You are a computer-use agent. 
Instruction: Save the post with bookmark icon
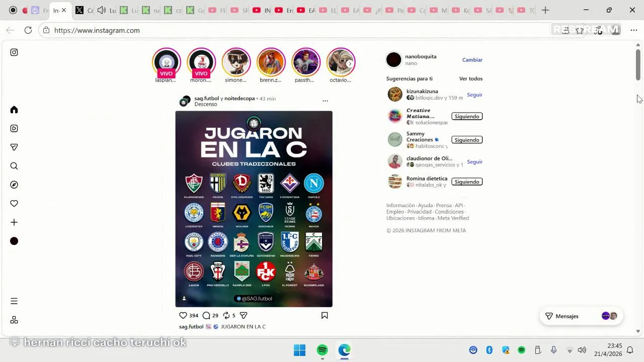point(325,315)
